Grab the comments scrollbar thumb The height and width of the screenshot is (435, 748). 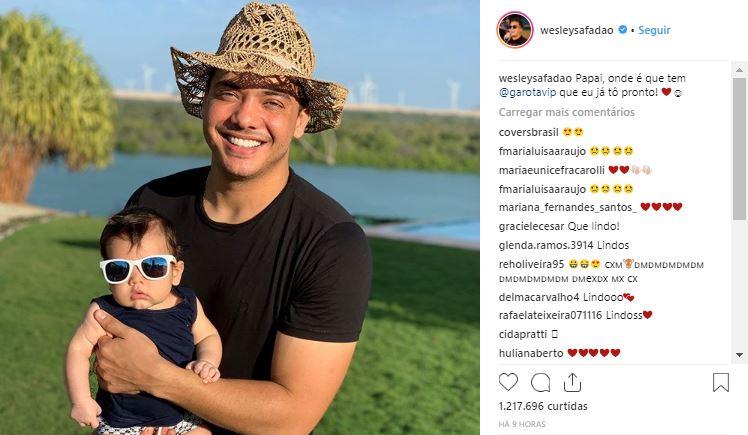[739, 149]
